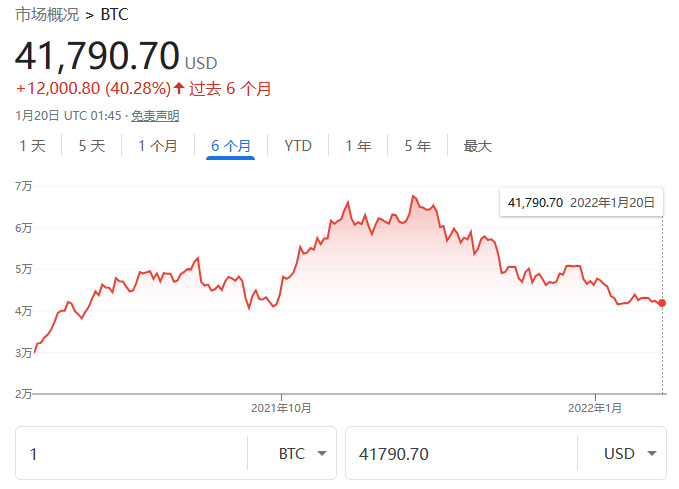The height and width of the screenshot is (489, 679).
Task: Show the 5 年 price chart
Action: click(418, 146)
